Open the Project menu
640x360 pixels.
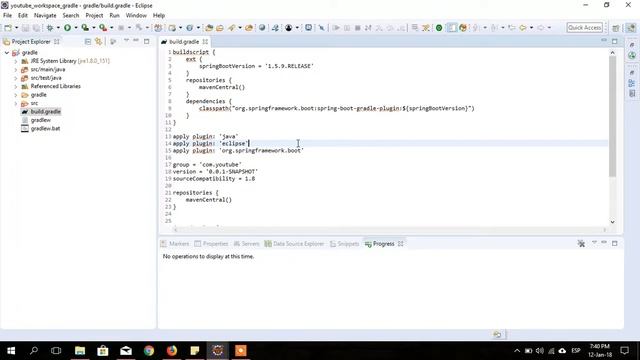[94, 15]
